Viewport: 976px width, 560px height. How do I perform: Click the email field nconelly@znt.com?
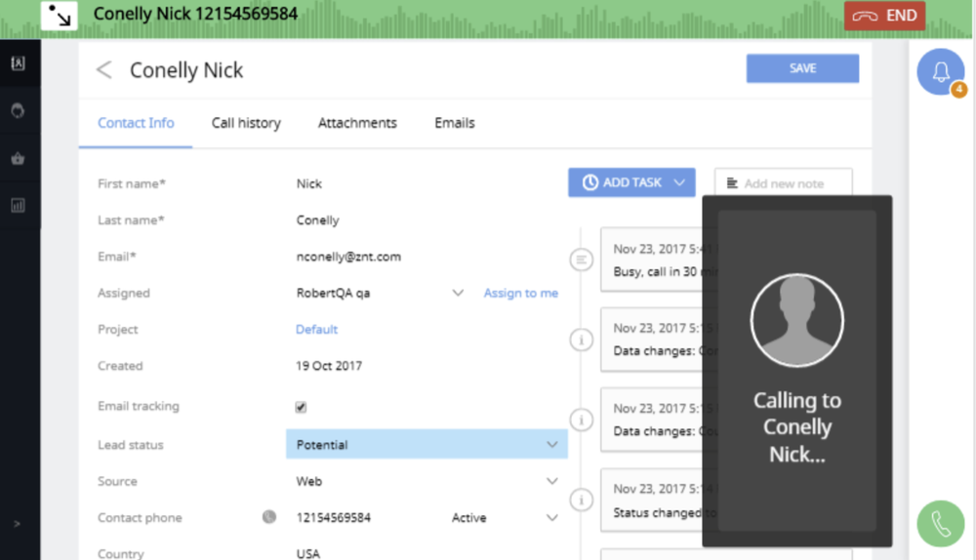[x=348, y=257]
